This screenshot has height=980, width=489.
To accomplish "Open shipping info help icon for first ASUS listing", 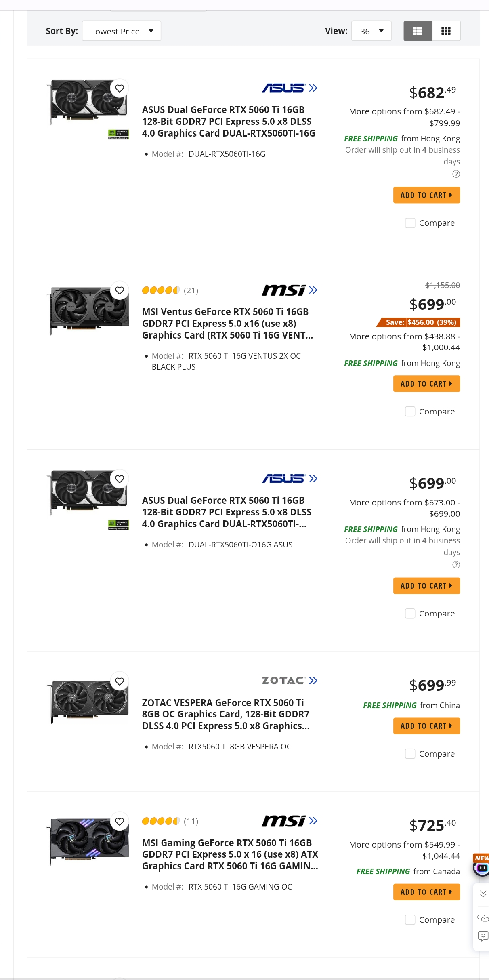I will pos(456,174).
